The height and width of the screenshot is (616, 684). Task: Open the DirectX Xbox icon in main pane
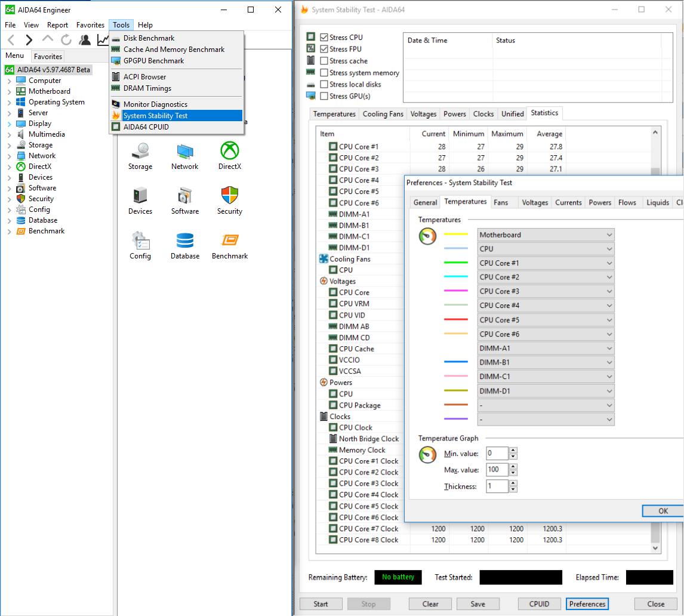(x=229, y=156)
